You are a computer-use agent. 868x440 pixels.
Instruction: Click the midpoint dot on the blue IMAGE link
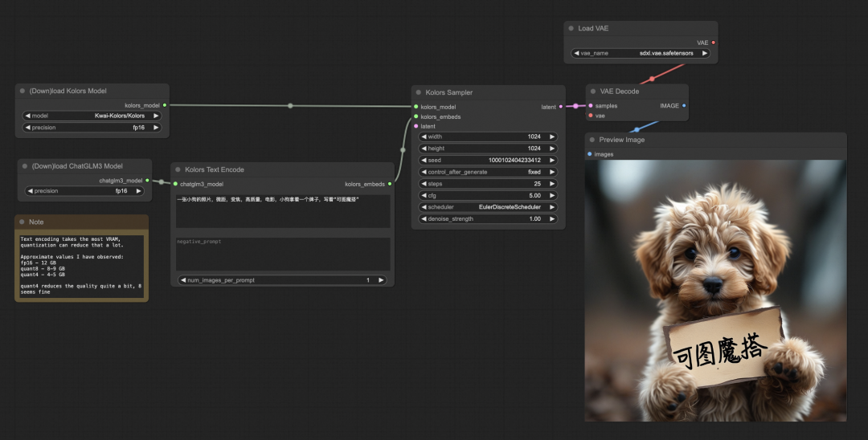tap(637, 130)
